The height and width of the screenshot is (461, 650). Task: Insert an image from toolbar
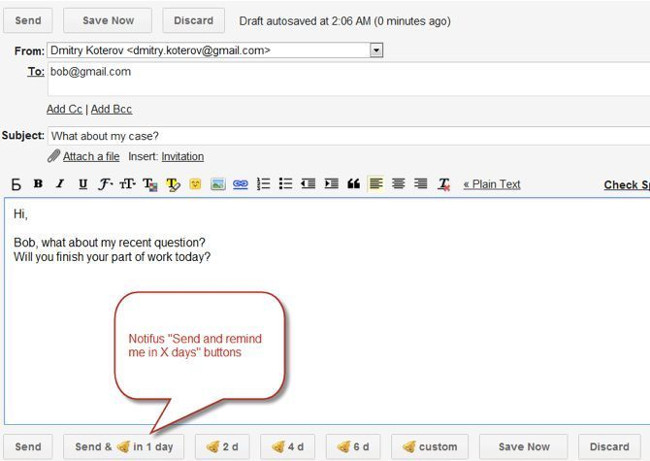(218, 184)
